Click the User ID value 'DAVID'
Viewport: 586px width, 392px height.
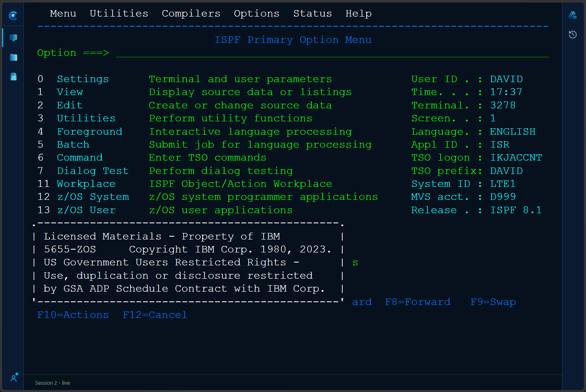506,79
